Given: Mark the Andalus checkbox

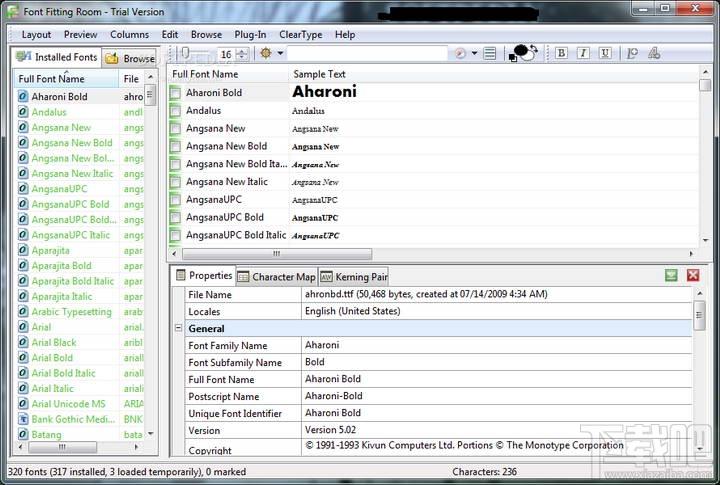Looking at the screenshot, I should pos(175,111).
